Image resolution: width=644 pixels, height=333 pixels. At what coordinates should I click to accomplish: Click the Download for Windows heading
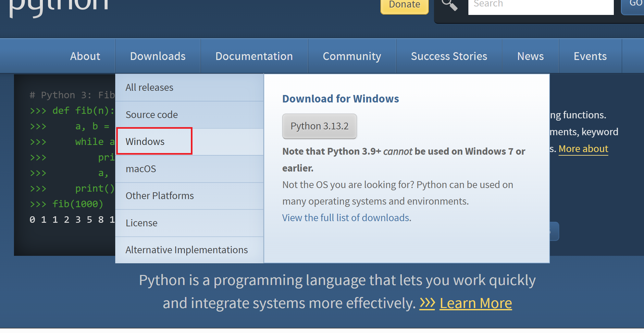click(x=341, y=99)
